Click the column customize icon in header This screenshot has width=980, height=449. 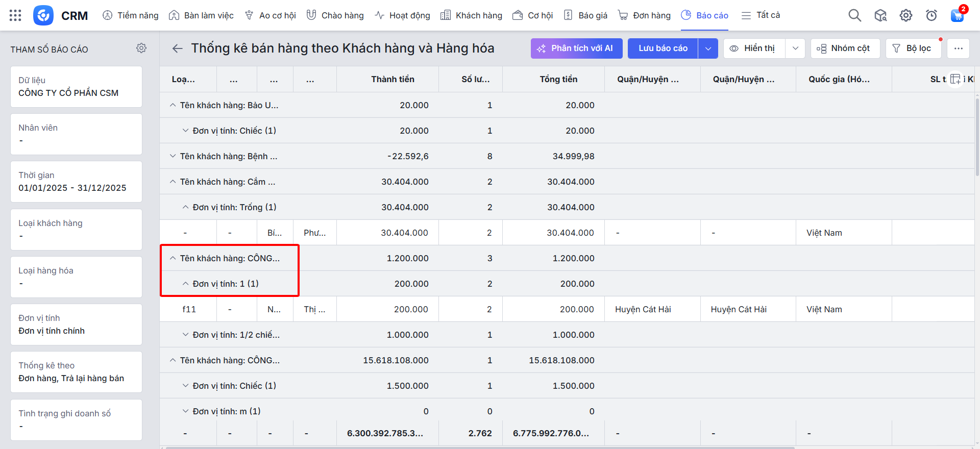point(955,79)
